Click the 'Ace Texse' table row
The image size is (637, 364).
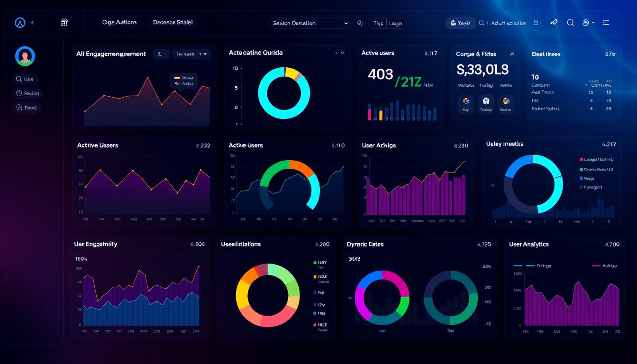[571, 92]
